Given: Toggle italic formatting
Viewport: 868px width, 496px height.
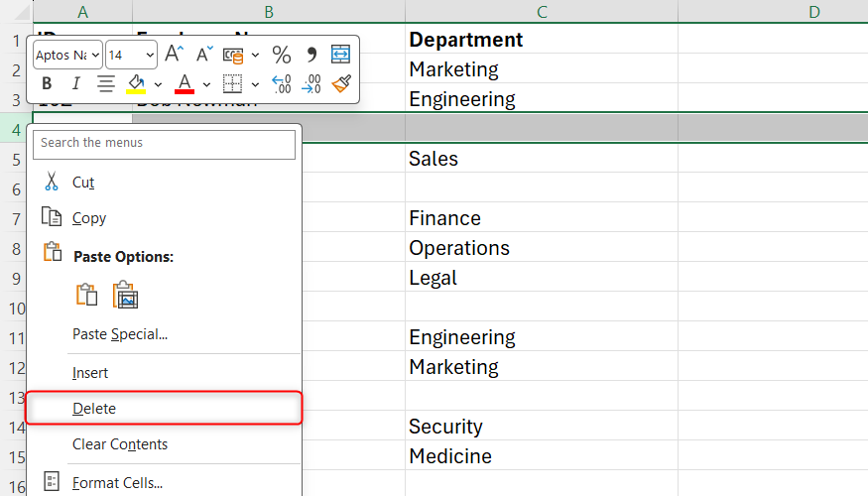Looking at the screenshot, I should pos(75,83).
